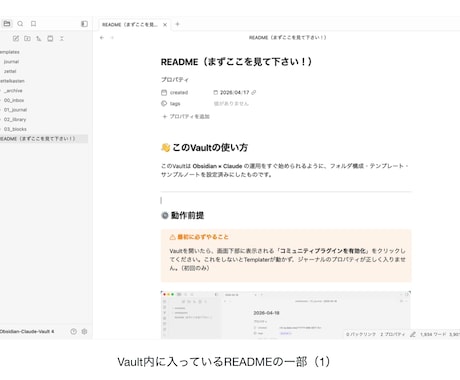Select the README file in explorer
This screenshot has height=380, width=460.
[x=44, y=139]
